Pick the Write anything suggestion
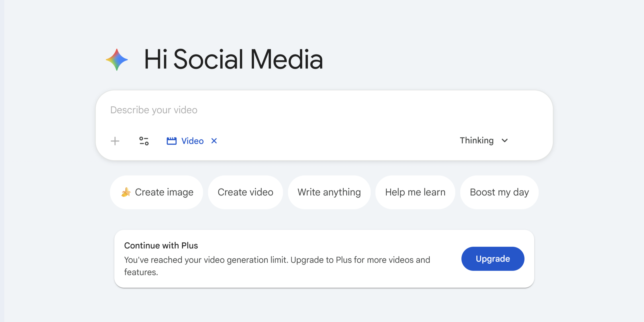This screenshot has width=644, height=322. coord(329,192)
